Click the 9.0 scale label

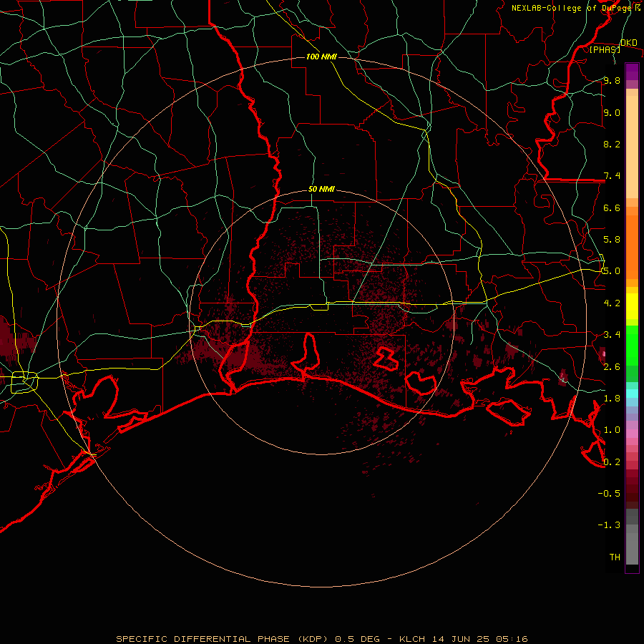click(612, 112)
